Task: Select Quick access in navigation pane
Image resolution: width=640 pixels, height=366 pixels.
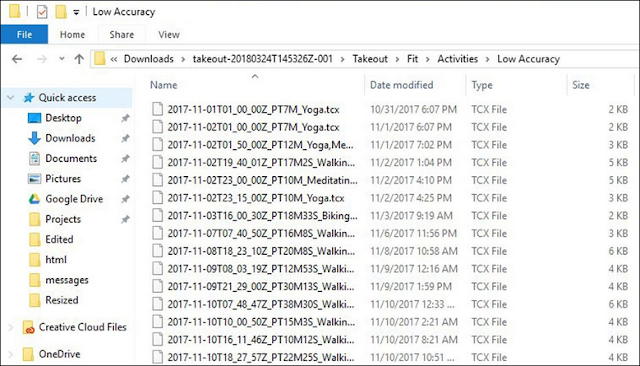Action: (x=67, y=98)
